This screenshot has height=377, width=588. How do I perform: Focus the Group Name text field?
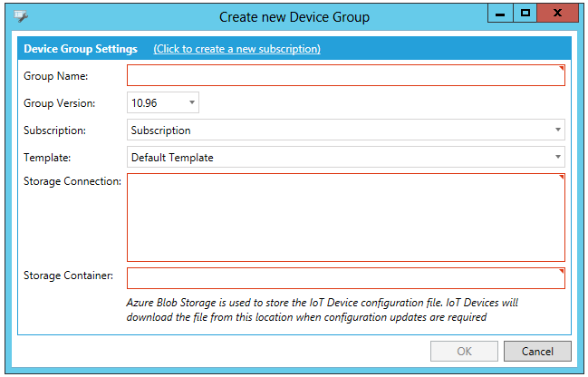pyautogui.click(x=344, y=75)
